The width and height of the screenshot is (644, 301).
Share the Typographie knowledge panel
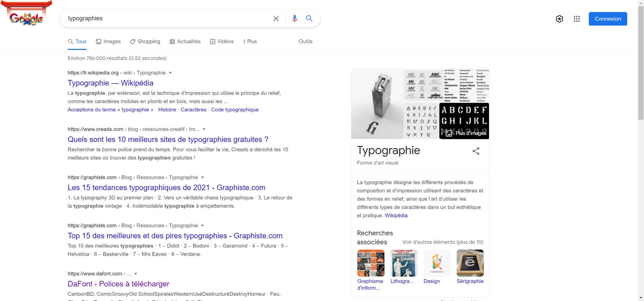[x=476, y=151]
